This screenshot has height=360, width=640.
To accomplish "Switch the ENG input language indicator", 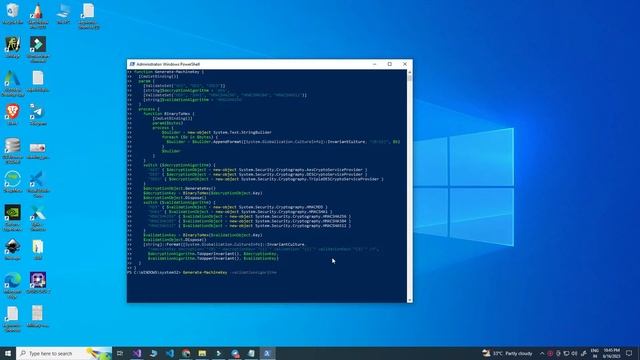I will click(594, 353).
